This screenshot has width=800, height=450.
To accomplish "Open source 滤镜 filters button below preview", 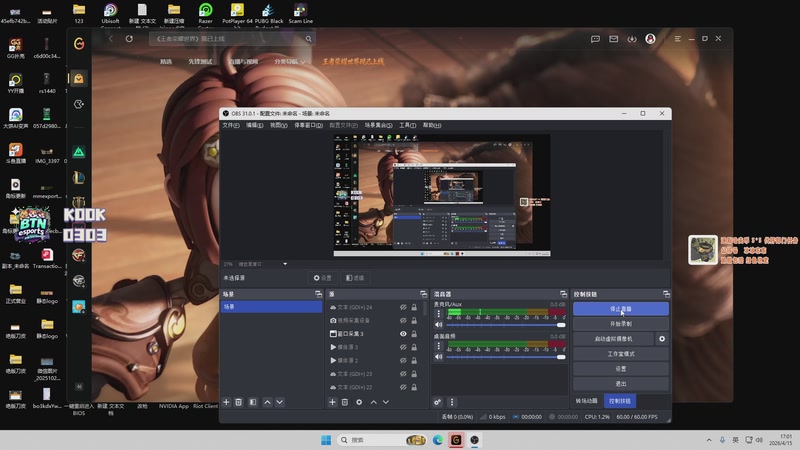I will [x=355, y=278].
